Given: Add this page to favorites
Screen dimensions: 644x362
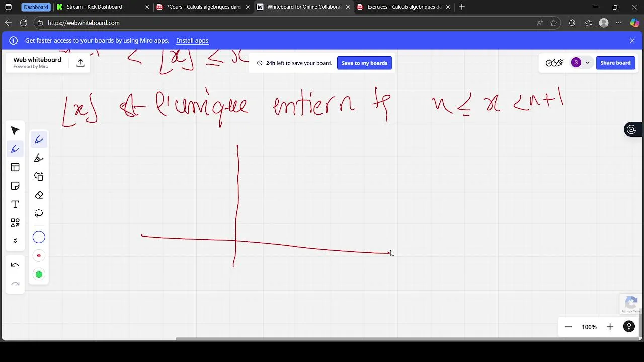Looking at the screenshot, I should (553, 23).
